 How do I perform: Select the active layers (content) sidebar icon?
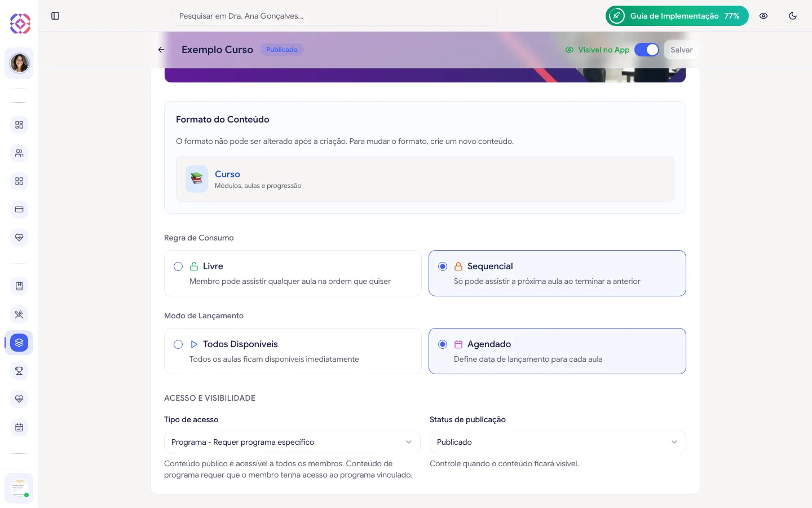(19, 343)
